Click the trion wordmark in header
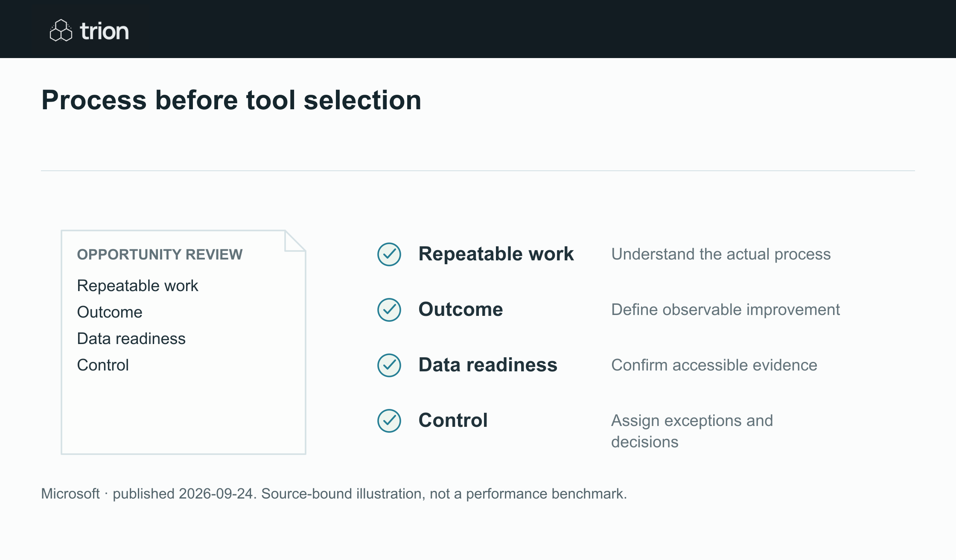Viewport: 956px width, 560px height. pyautogui.click(x=105, y=31)
